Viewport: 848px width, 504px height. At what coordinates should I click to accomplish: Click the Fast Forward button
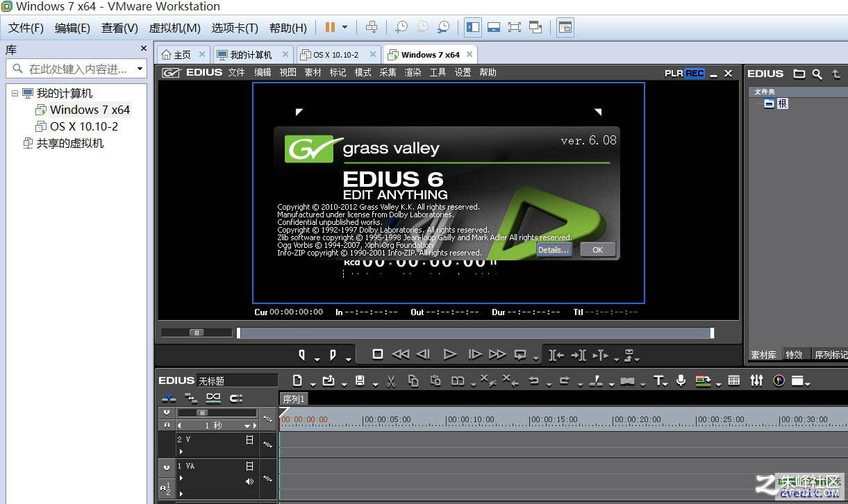click(497, 354)
